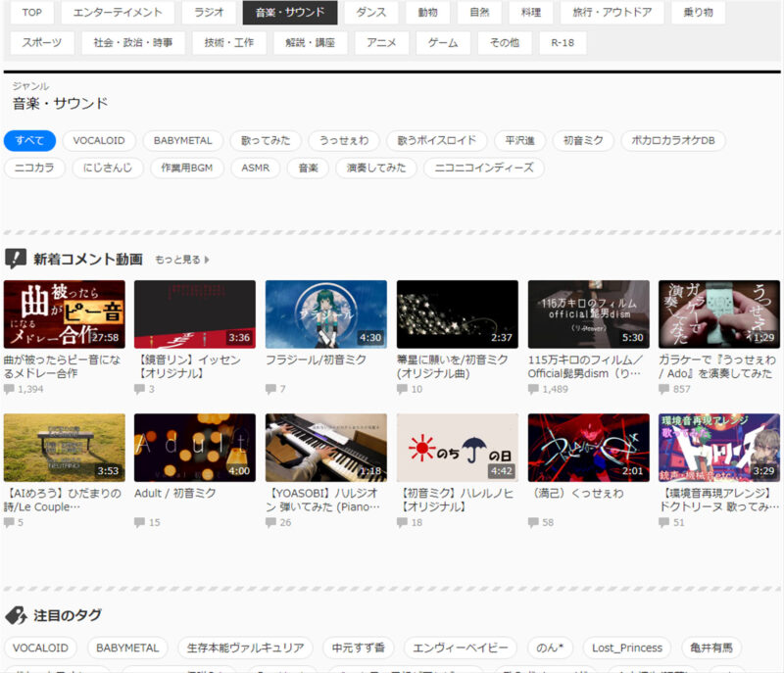This screenshot has height=673, width=784.
Task: Click もっと見る link for new comment videos
Action: [x=182, y=260]
